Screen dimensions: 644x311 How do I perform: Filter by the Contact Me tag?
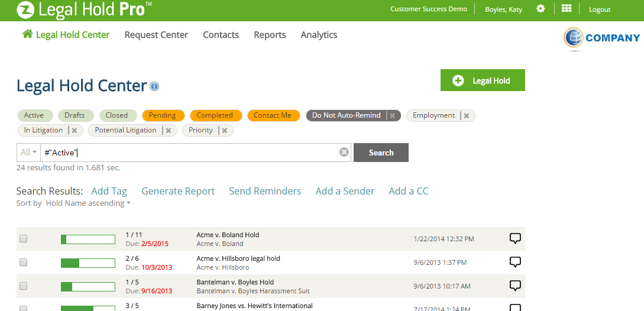[275, 115]
